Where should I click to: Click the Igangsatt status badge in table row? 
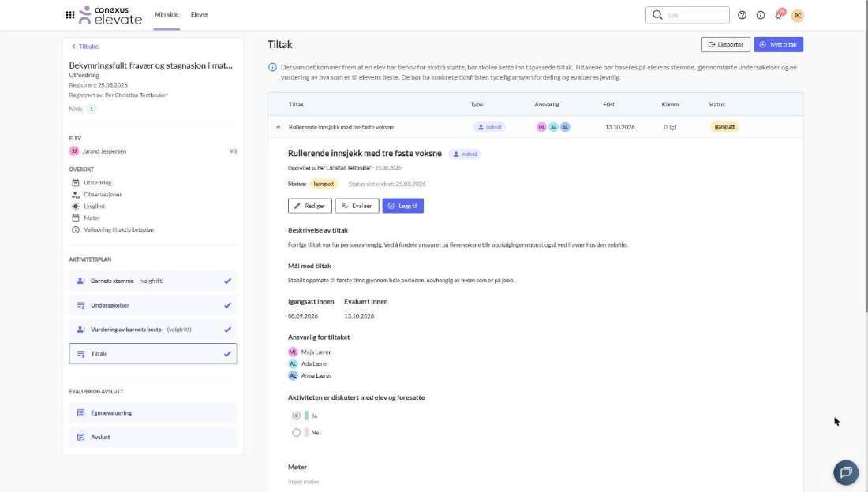724,127
